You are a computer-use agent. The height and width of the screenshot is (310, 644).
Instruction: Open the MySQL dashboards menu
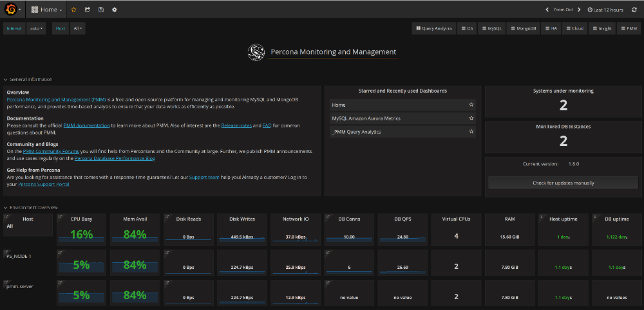coord(492,28)
